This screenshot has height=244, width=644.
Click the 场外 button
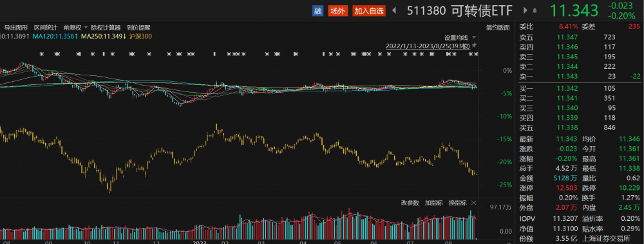click(337, 11)
